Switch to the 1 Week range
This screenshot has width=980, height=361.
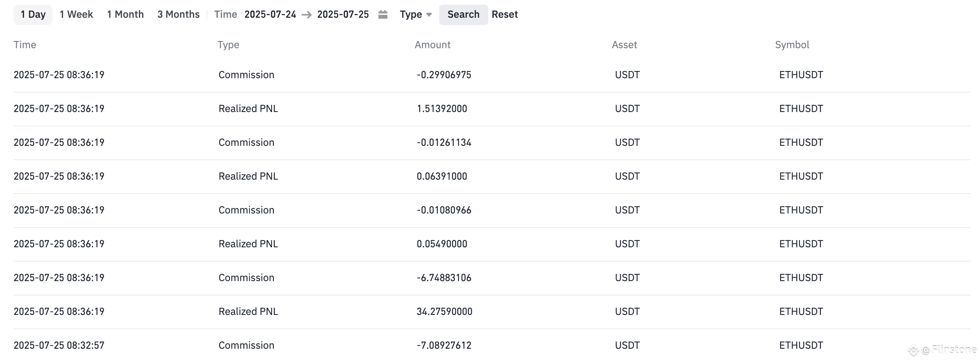(76, 14)
